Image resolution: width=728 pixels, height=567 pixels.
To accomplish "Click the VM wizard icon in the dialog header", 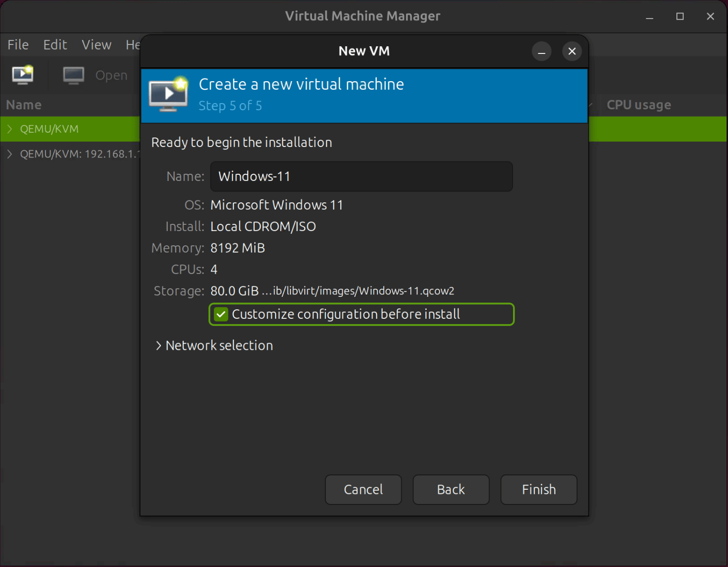I will point(168,94).
